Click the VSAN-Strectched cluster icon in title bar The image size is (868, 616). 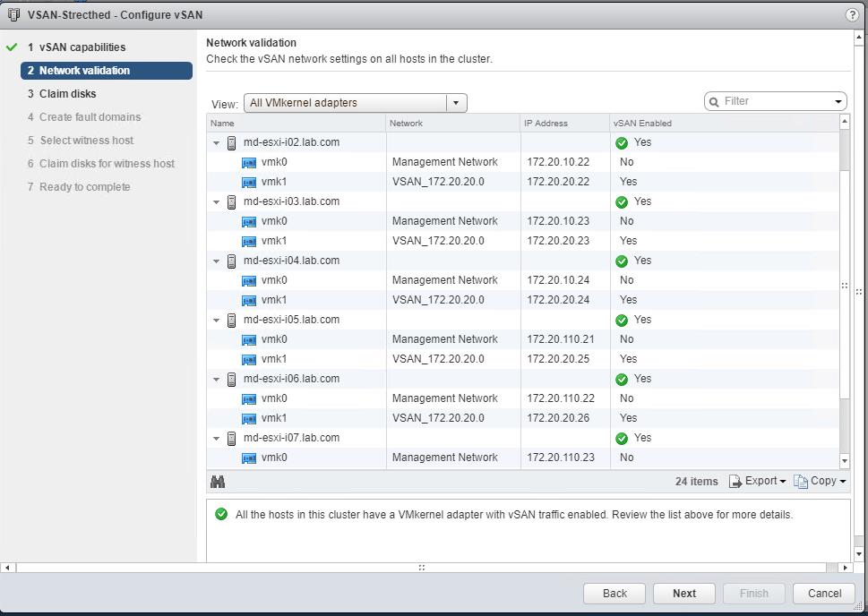(x=13, y=15)
